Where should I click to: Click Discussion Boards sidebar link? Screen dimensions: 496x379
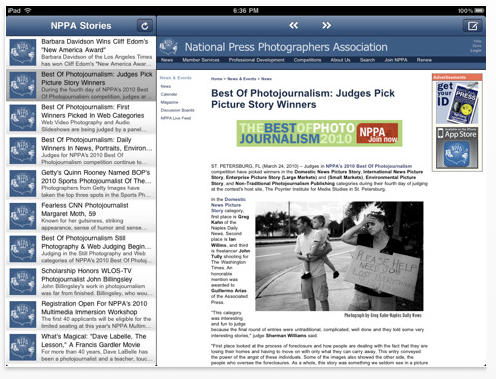[x=177, y=110]
